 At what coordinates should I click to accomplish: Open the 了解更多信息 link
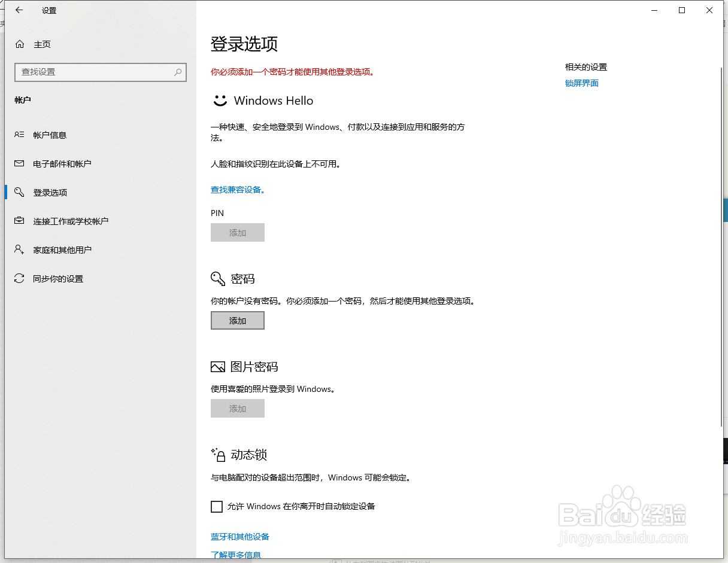[x=236, y=555]
